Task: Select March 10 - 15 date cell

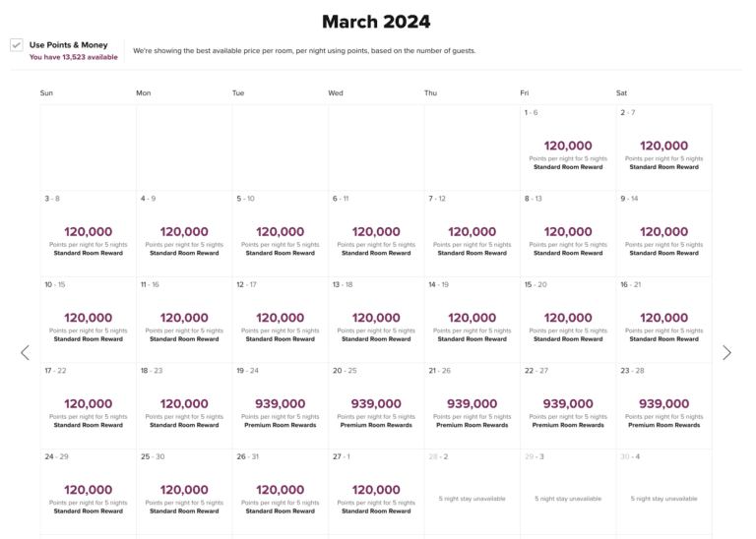Action: pos(88,318)
